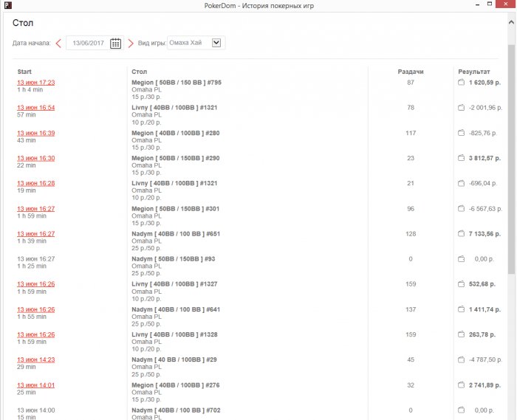Go to previous date with left arrow
Screen dimensions: 517x420
tap(58, 43)
